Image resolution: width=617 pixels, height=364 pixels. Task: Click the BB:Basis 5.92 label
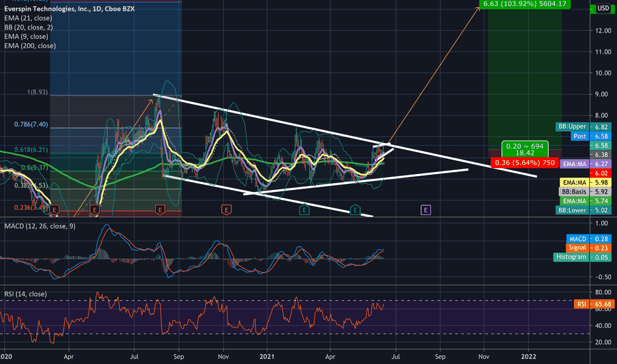[x=585, y=192]
